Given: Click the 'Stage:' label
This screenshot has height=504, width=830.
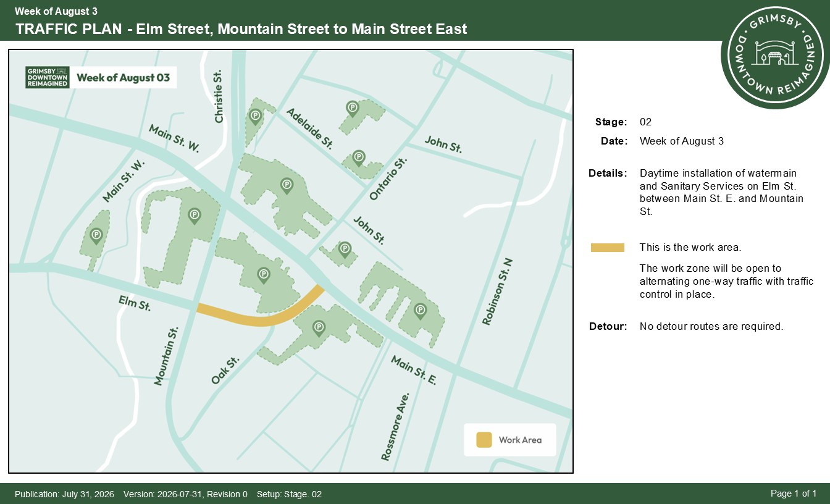Looking at the screenshot, I should pos(611,122).
